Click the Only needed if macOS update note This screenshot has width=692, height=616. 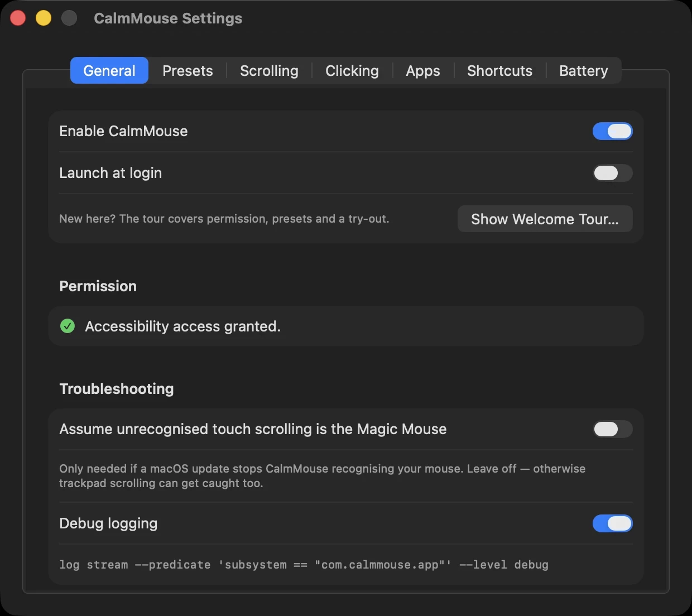click(x=323, y=476)
